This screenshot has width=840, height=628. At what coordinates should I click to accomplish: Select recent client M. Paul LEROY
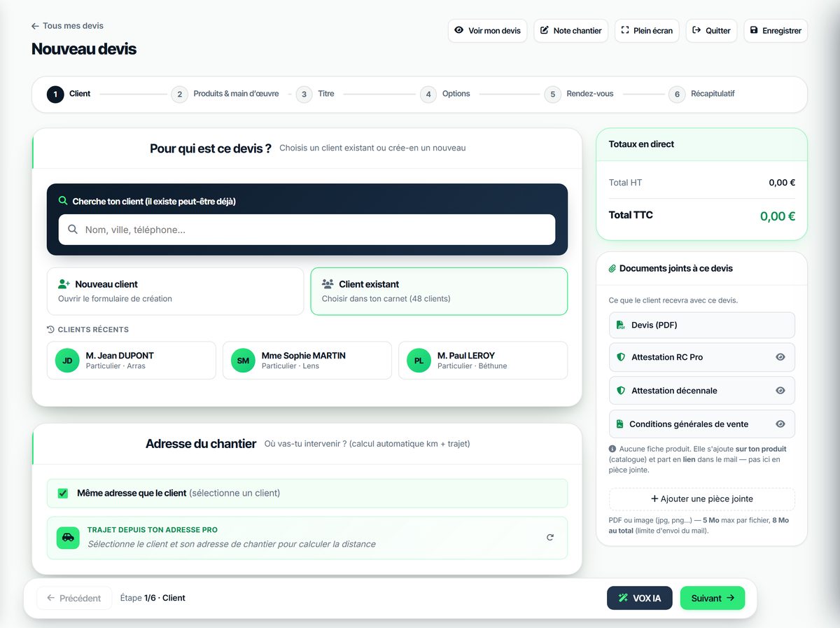click(483, 361)
